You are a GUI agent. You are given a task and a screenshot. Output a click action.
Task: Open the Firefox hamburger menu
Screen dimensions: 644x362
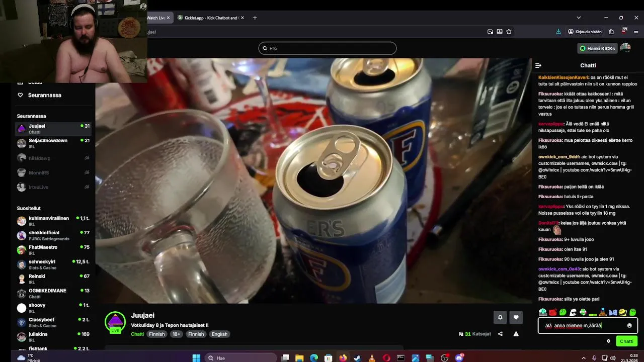pyautogui.click(x=636, y=32)
